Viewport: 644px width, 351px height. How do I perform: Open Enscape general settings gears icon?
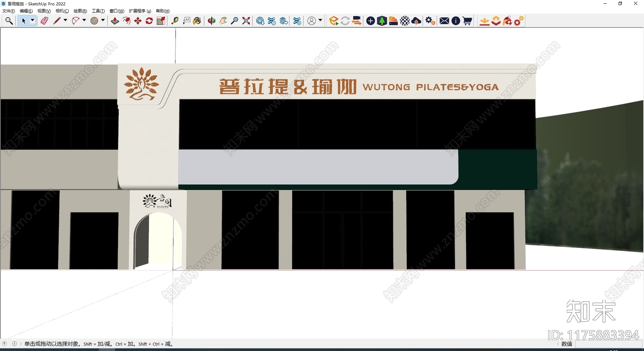430,21
